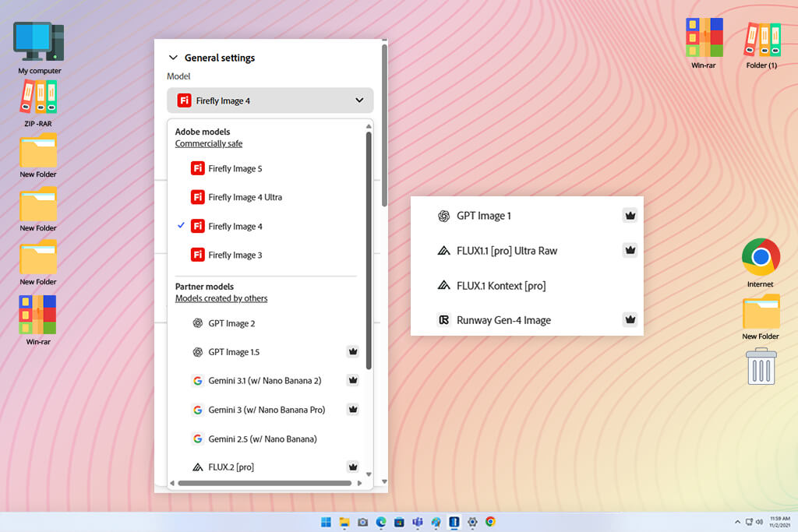Launch Chrome from the taskbar
Image resolution: width=798 pixels, height=532 pixels.
tap(491, 522)
